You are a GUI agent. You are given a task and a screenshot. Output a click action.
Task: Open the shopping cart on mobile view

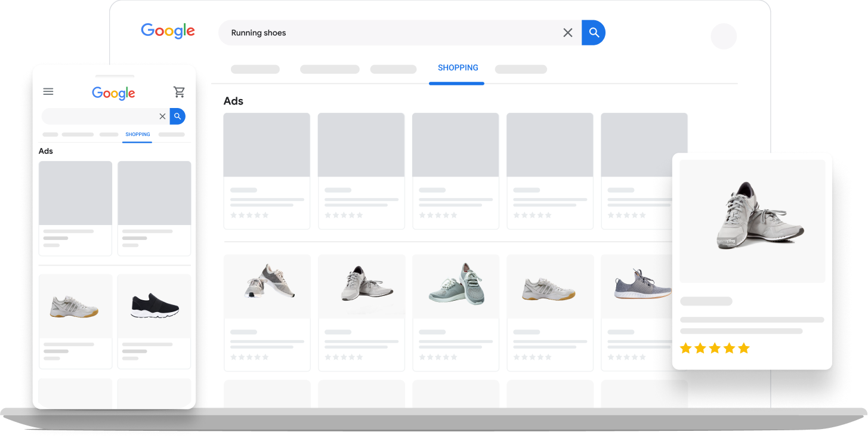click(x=179, y=92)
